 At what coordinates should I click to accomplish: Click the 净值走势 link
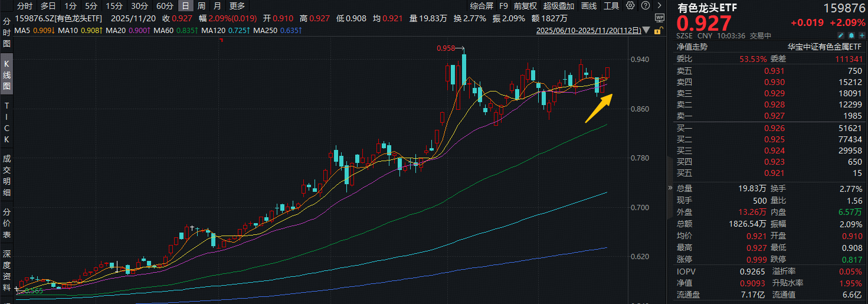point(692,47)
